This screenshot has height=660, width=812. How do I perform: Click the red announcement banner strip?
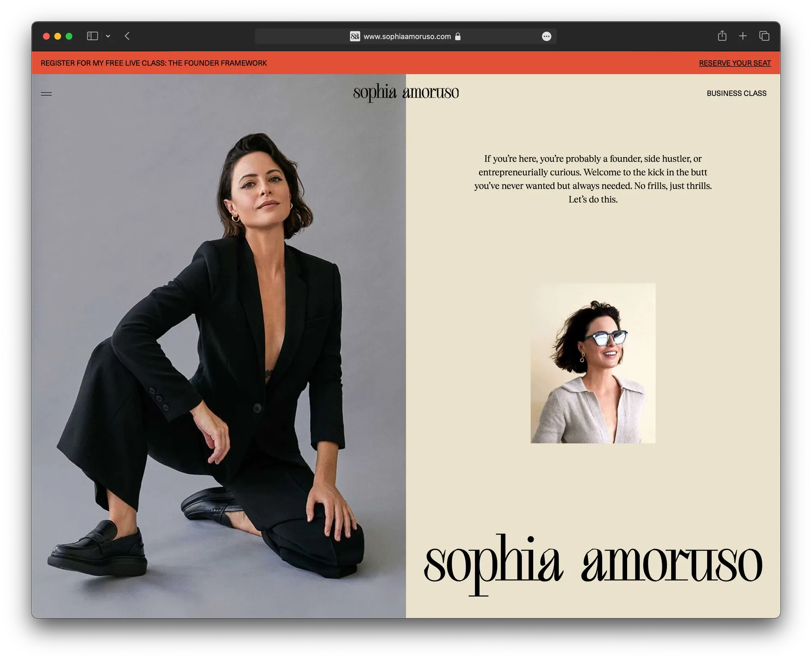tap(406, 63)
